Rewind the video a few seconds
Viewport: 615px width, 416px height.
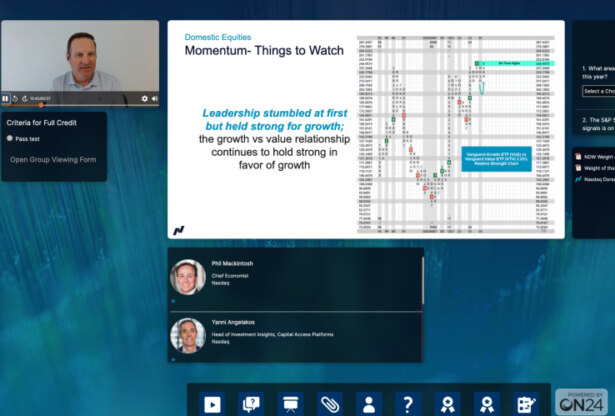coord(15,99)
